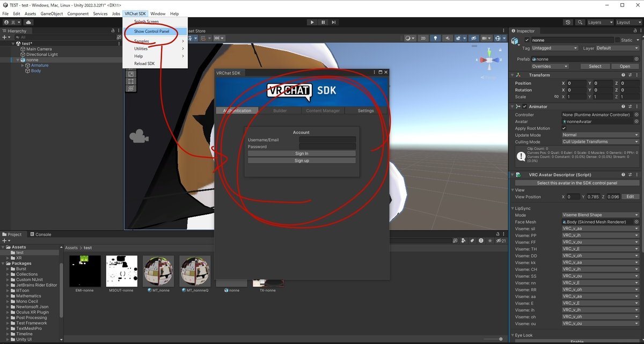
Task: Lock the Hierarchy panel
Action: click(112, 31)
